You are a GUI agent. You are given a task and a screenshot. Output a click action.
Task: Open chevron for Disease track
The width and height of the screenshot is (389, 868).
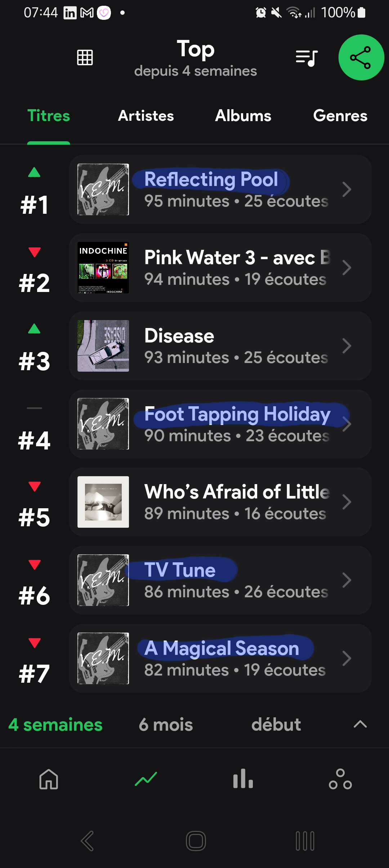[346, 346]
